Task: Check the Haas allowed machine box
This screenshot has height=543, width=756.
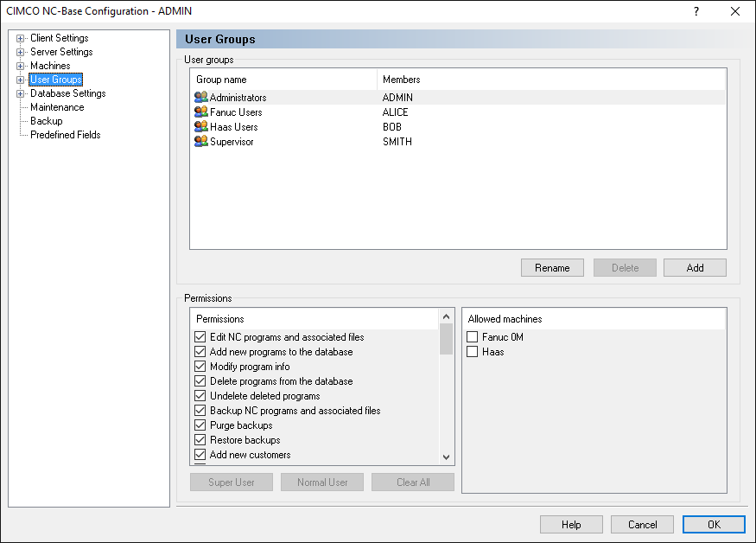Action: 473,352
